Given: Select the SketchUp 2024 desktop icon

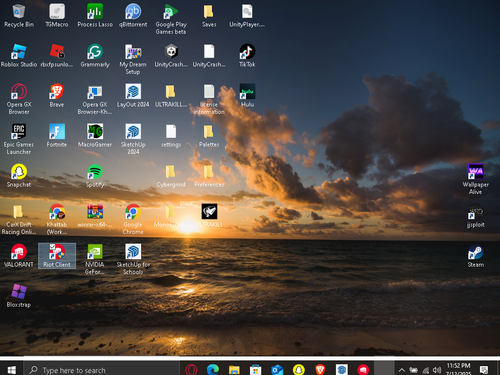Looking at the screenshot, I should [x=133, y=139].
